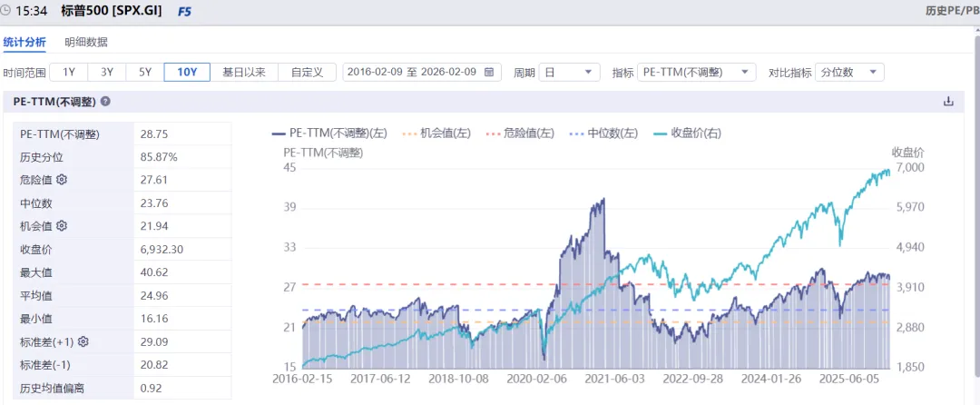Open settings gear next to 危险值

coord(62,180)
